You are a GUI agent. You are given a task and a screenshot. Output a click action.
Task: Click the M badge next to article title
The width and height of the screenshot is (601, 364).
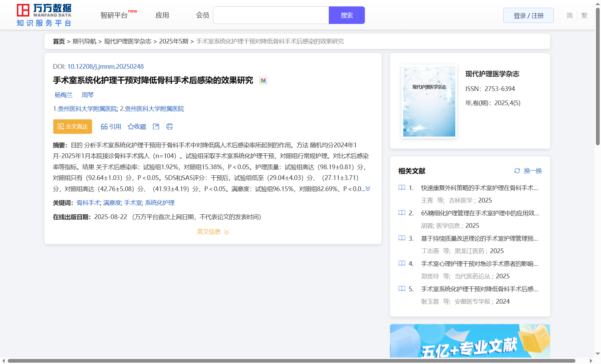point(263,81)
